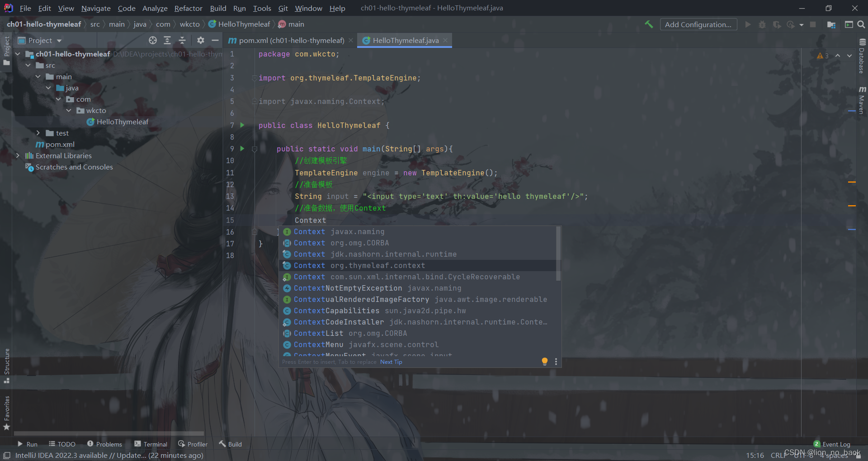
Task: Collapse the src folder node
Action: [x=28, y=65]
